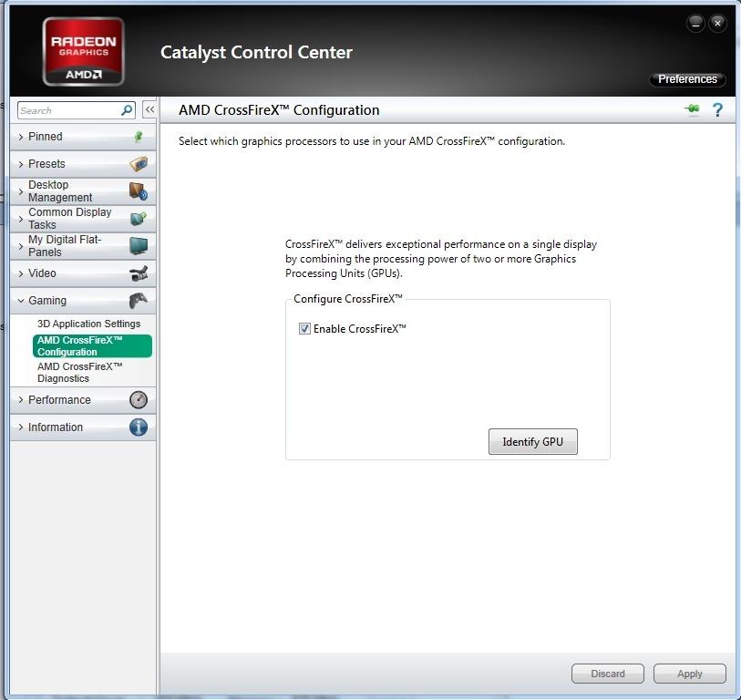Uncheck Enable CrossFireX checkbox

(x=304, y=328)
